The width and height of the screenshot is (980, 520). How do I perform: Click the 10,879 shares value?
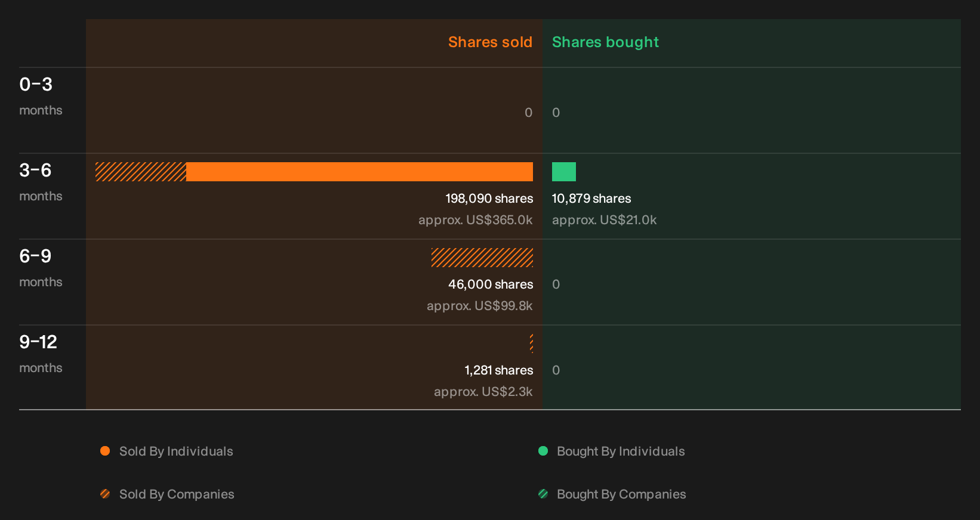tap(591, 199)
